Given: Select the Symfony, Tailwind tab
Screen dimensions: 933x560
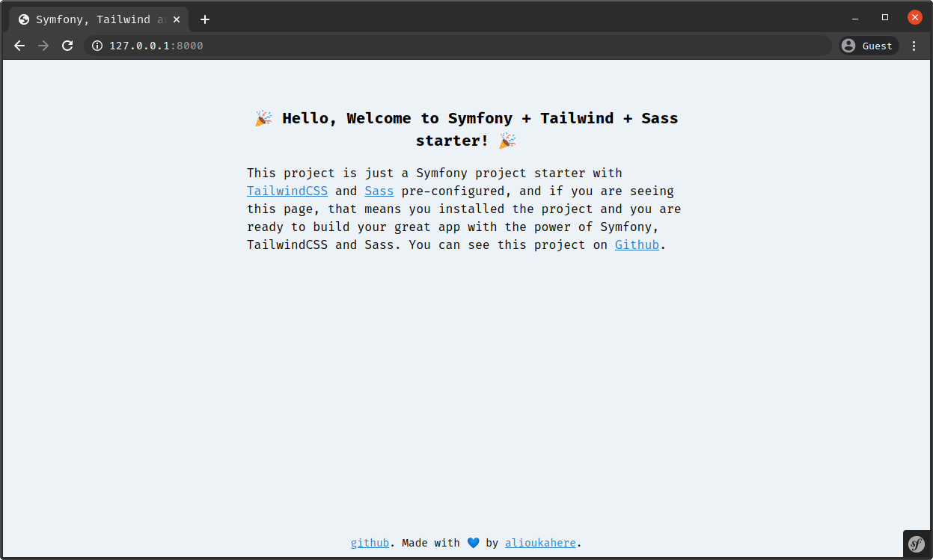Looking at the screenshot, I should coord(99,19).
